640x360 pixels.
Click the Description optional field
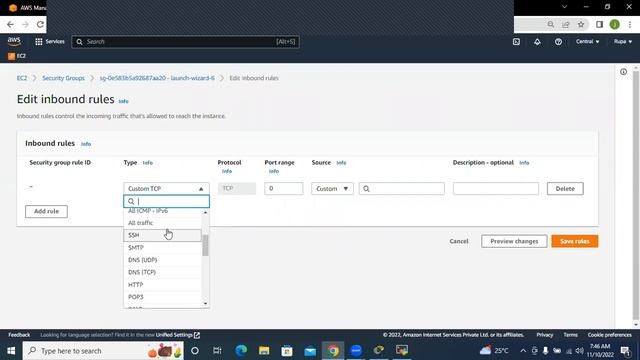(x=496, y=189)
